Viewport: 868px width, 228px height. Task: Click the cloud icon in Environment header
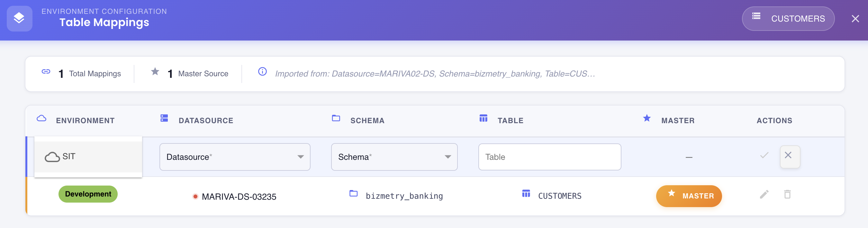[x=41, y=118]
